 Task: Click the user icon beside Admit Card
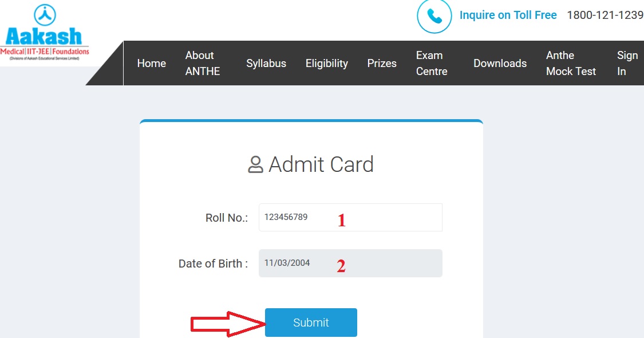click(255, 165)
